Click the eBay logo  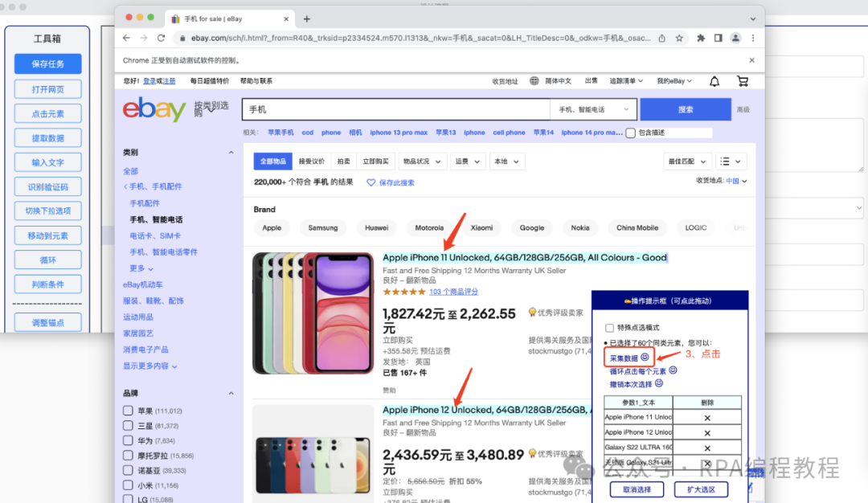pos(154,108)
